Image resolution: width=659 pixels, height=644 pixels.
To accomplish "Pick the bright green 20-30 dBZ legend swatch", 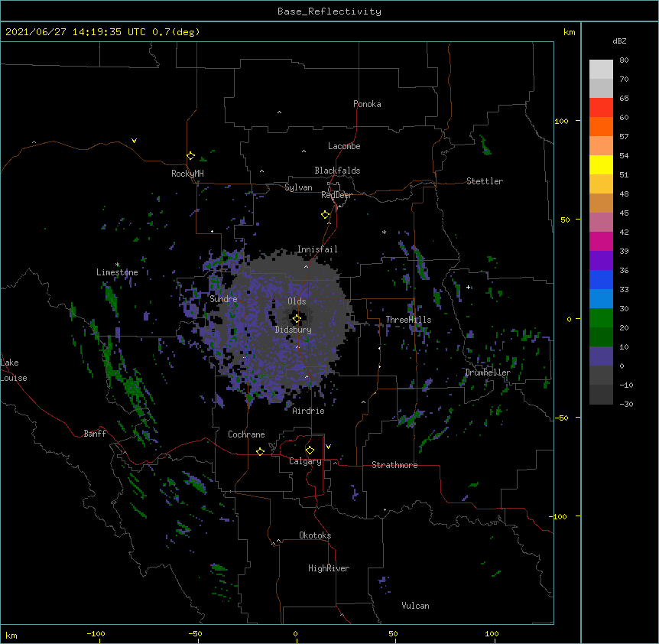I will 601,318.
